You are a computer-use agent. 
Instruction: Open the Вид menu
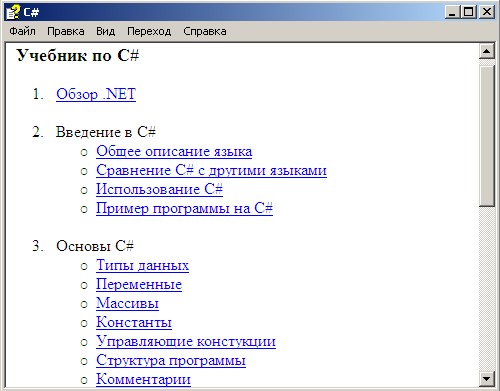coord(106,31)
